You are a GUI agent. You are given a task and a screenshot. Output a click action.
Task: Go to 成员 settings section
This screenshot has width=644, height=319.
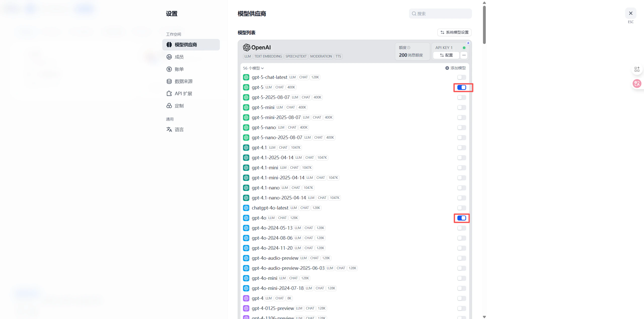point(191,57)
